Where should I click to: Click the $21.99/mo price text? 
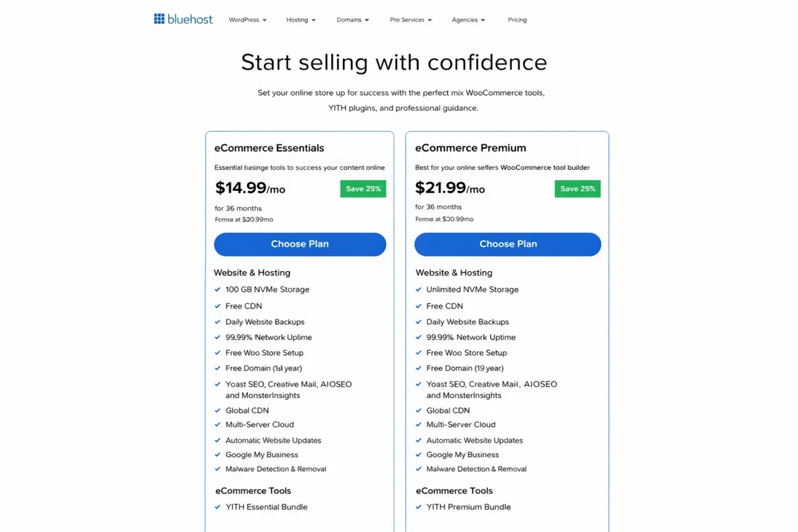coord(448,188)
